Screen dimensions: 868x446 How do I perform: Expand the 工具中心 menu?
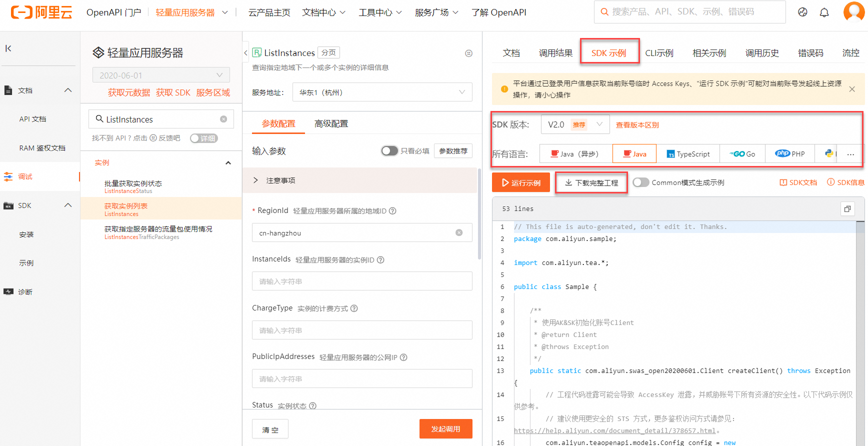[380, 12]
